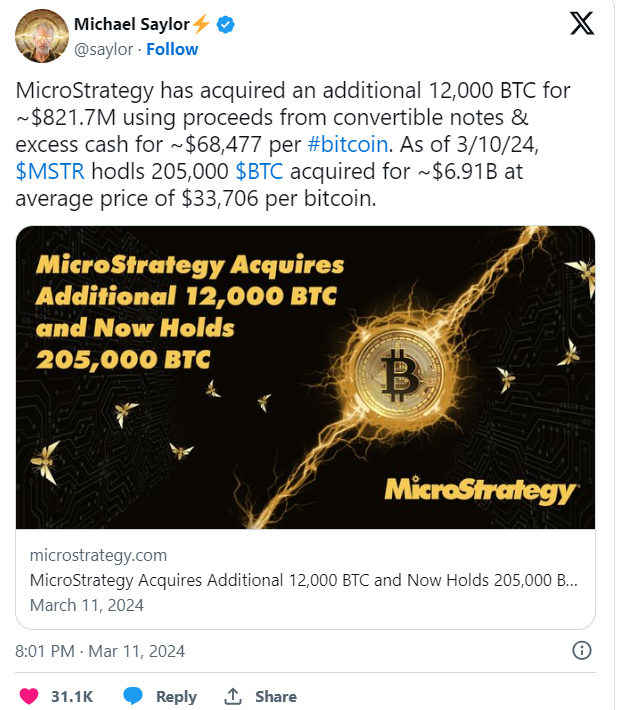Click the lightning bolt emoji by name

tap(202, 24)
